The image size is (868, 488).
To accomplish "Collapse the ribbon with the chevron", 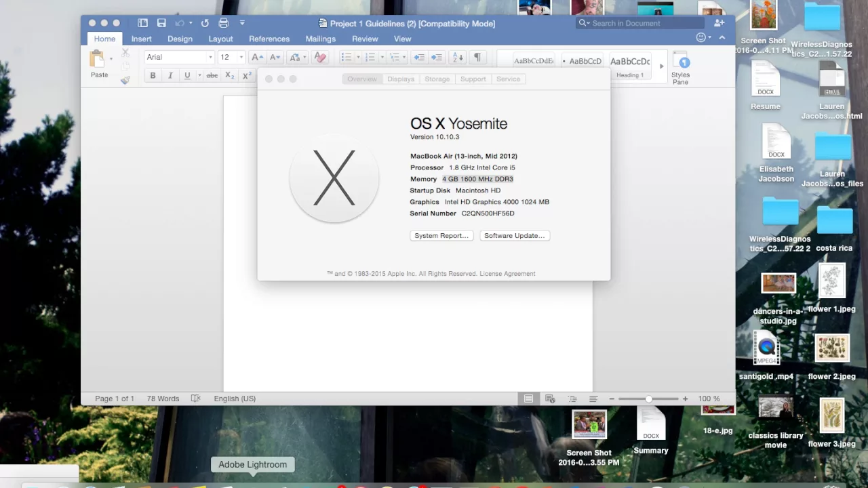I will (x=722, y=38).
